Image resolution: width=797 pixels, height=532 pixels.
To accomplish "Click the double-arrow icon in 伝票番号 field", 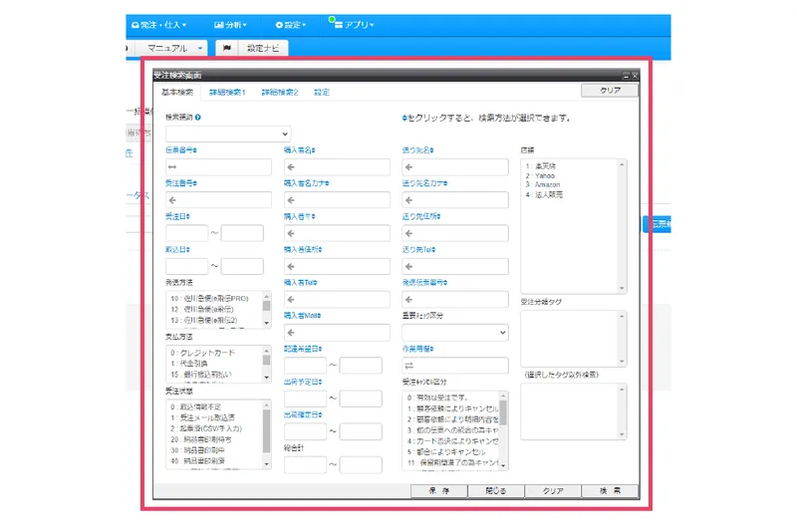I will (172, 166).
